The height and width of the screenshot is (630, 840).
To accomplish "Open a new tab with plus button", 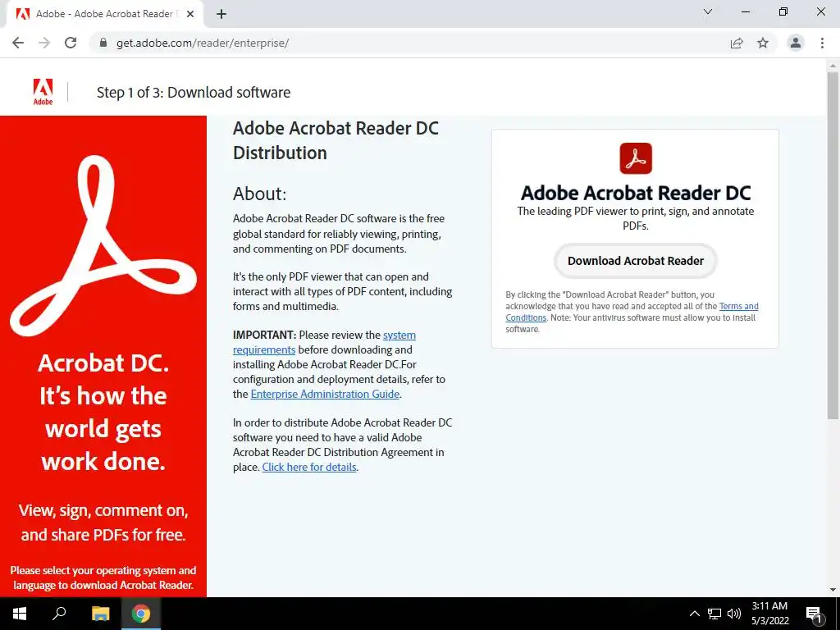I will [221, 15].
